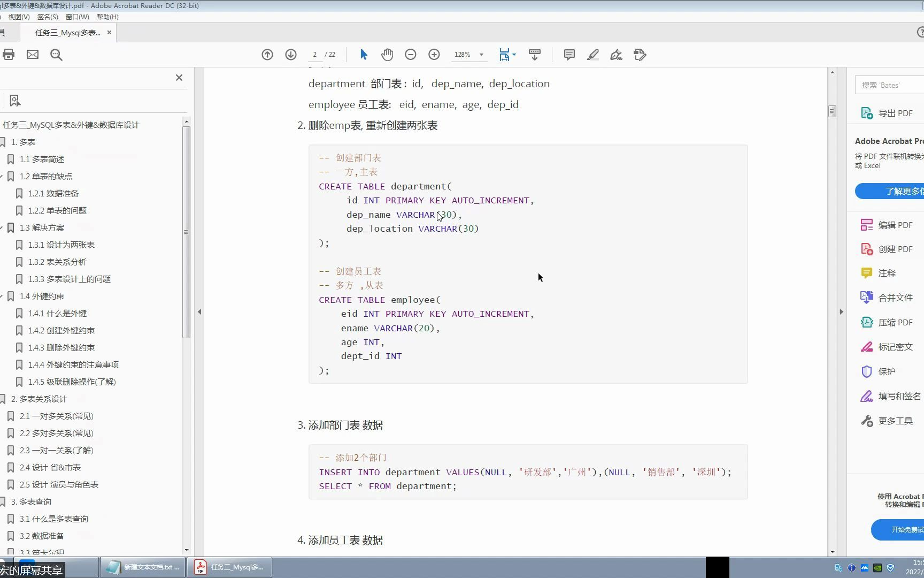Open the 帮助(H) menu
Viewport: 924px width, 578px height.
tap(107, 17)
